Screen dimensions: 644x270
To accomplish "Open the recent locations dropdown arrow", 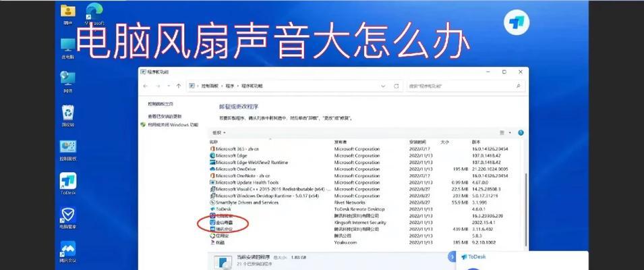I will [x=169, y=86].
